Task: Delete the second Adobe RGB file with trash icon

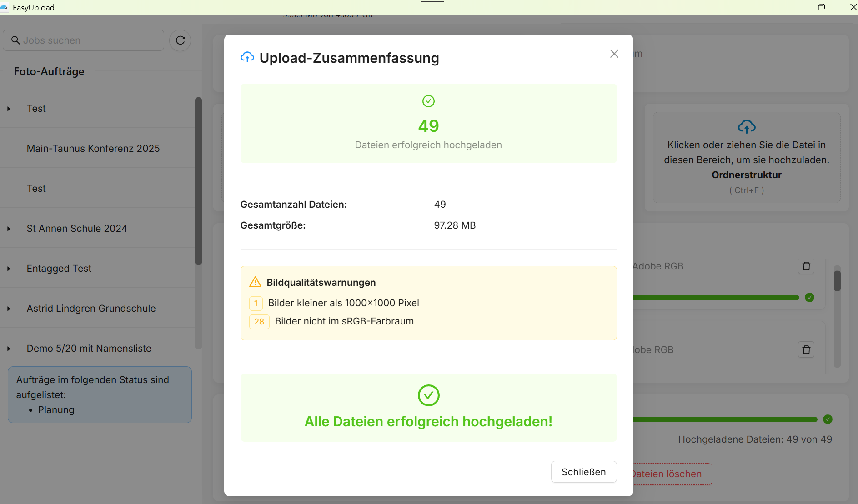Action: point(806,349)
